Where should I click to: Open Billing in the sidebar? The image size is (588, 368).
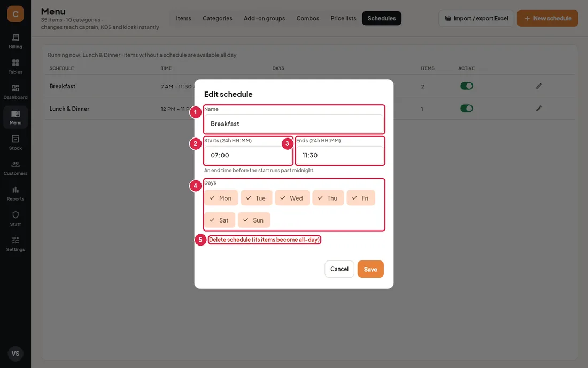(x=16, y=41)
